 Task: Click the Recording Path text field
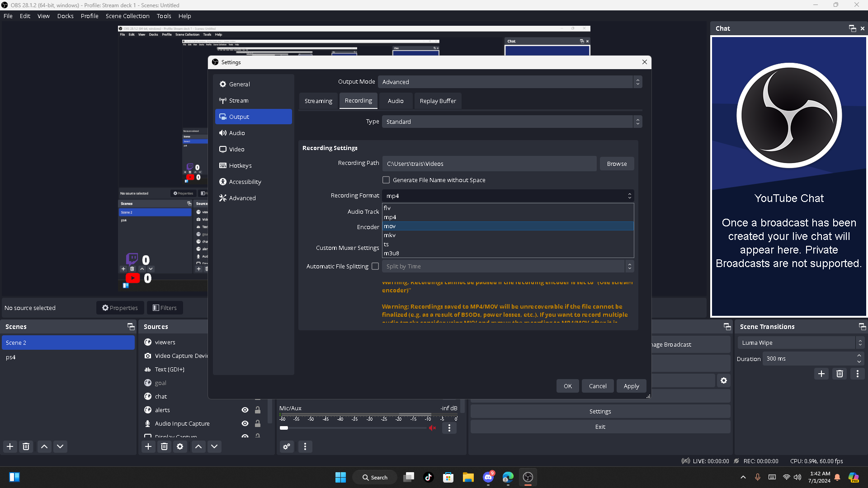490,164
